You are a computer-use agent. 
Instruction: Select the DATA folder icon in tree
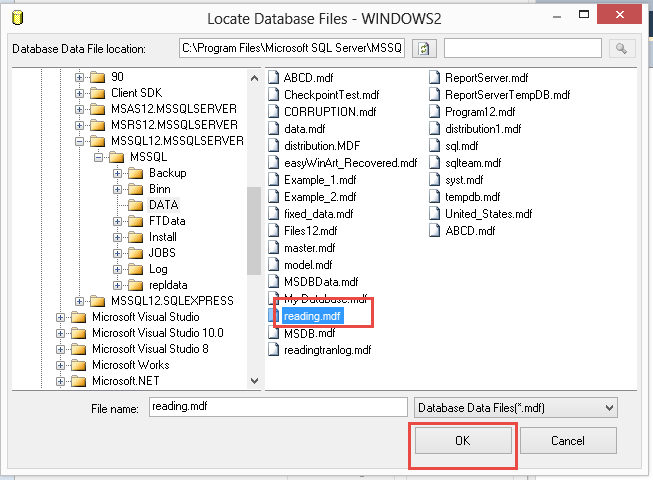(x=137, y=205)
